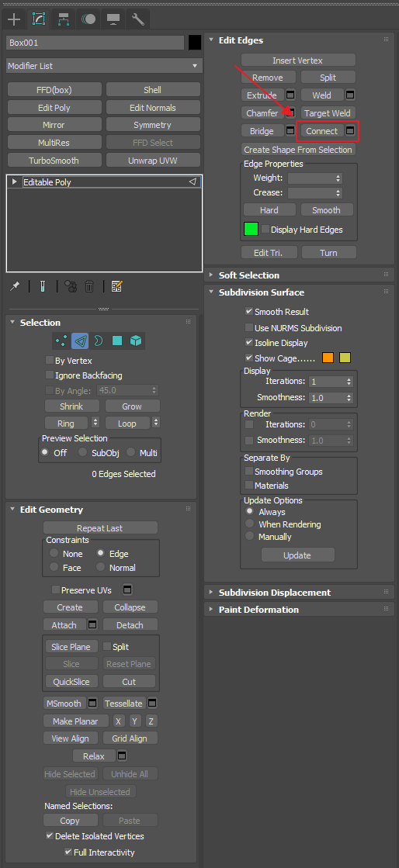Toggle Show Cage checkbox
This screenshot has width=399, height=868.
249,358
